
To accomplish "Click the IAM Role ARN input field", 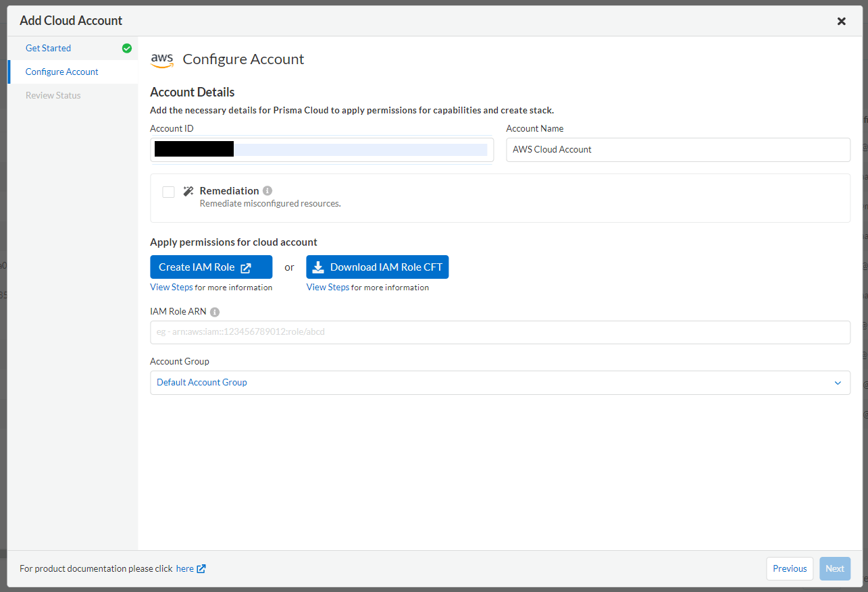I will coord(500,332).
